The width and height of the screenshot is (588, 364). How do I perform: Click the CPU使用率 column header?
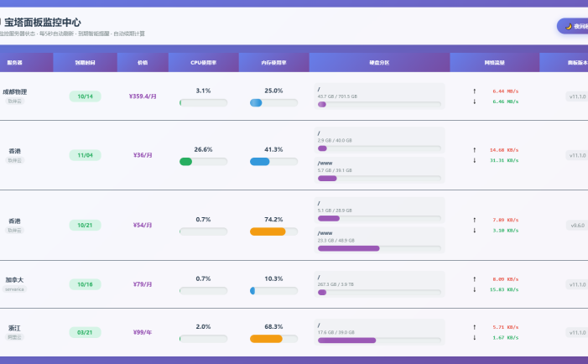point(203,63)
